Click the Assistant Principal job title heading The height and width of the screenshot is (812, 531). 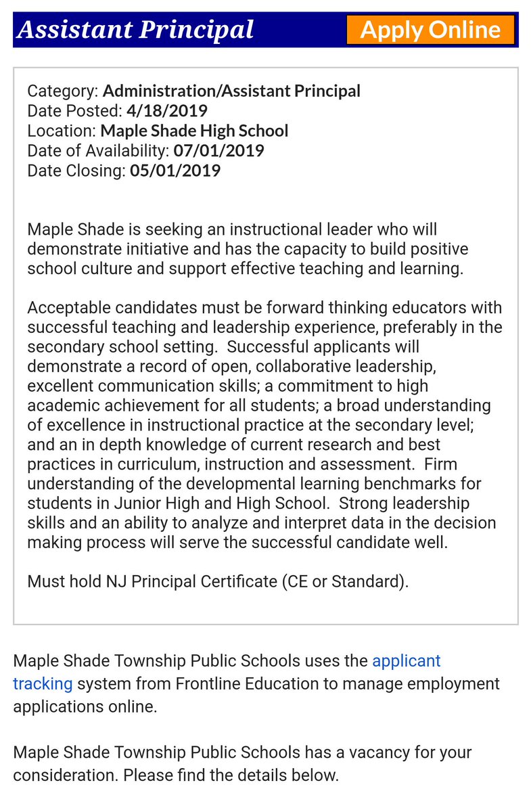click(135, 30)
